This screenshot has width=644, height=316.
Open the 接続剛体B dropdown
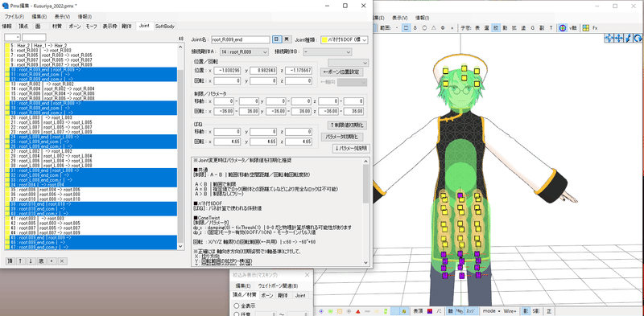click(x=328, y=52)
